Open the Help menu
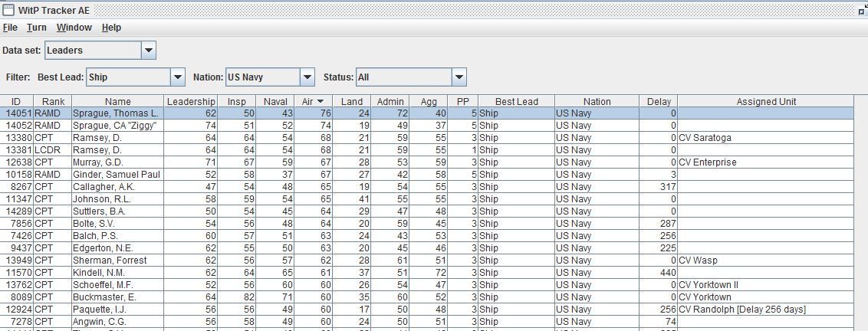 click(111, 28)
